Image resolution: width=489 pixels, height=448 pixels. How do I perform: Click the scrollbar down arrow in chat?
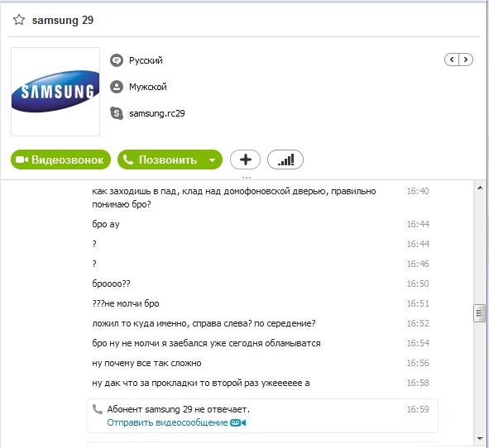tap(480, 439)
